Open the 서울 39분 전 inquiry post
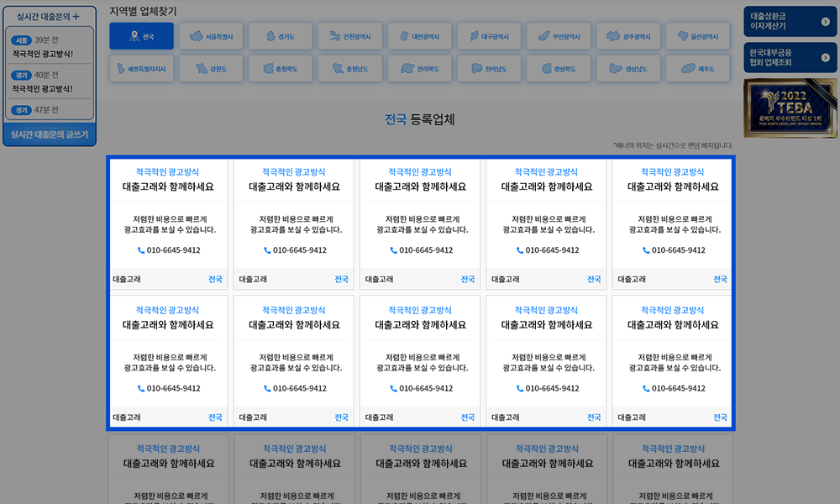 50,47
